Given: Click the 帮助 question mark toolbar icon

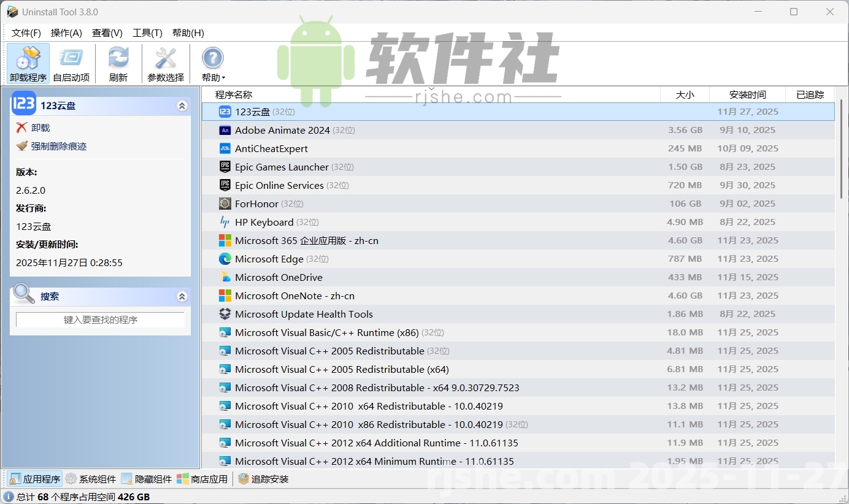Looking at the screenshot, I should 212,58.
